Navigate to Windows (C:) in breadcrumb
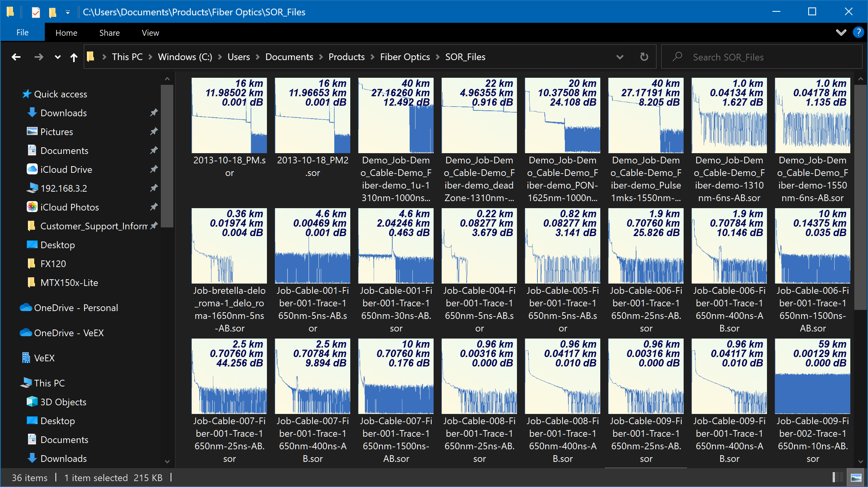Image resolution: width=868 pixels, height=487 pixels. tap(185, 57)
